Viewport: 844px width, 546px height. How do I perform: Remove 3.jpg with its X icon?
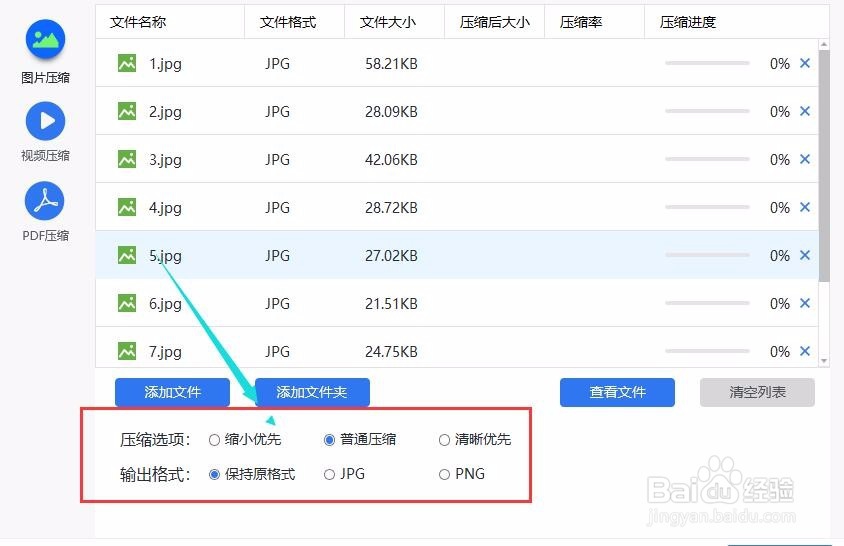coord(805,159)
